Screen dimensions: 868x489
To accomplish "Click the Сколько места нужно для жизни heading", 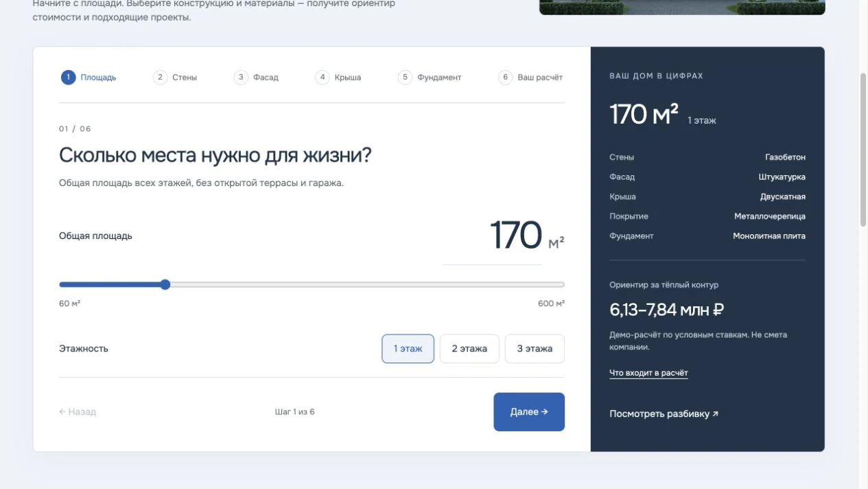I will click(x=215, y=155).
